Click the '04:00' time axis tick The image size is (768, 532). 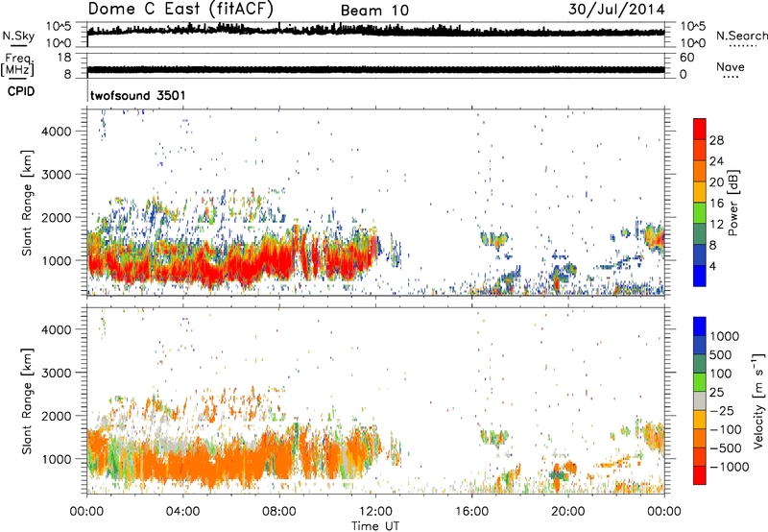[183, 512]
